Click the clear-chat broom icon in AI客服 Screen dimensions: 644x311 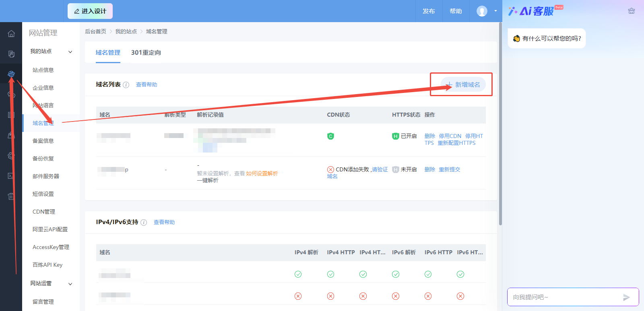tap(632, 11)
